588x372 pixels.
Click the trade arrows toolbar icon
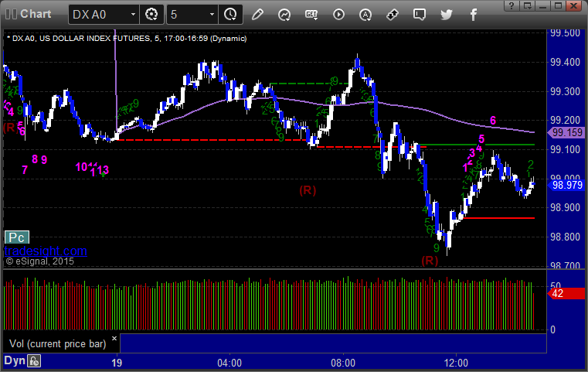(x=393, y=15)
